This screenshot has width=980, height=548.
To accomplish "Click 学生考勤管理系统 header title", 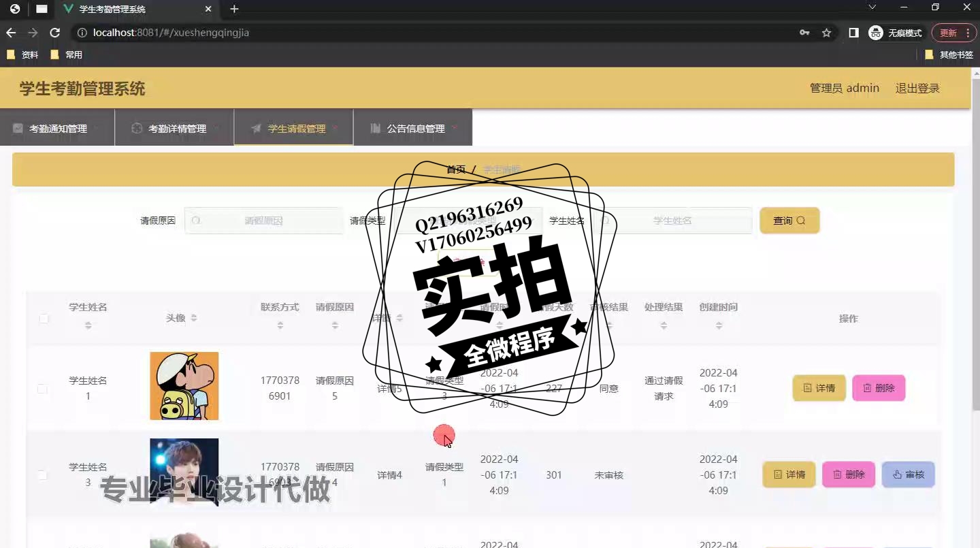I will [82, 88].
